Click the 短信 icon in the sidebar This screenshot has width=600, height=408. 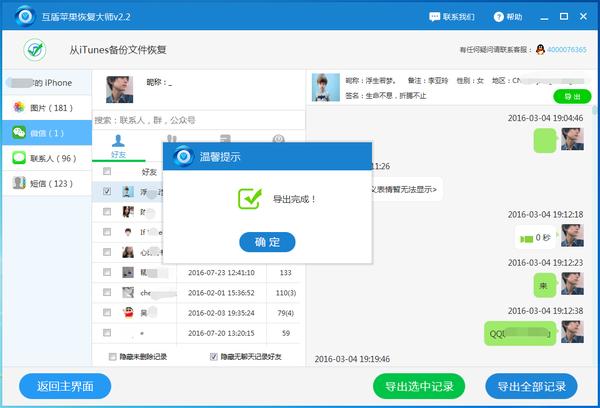coord(19,183)
